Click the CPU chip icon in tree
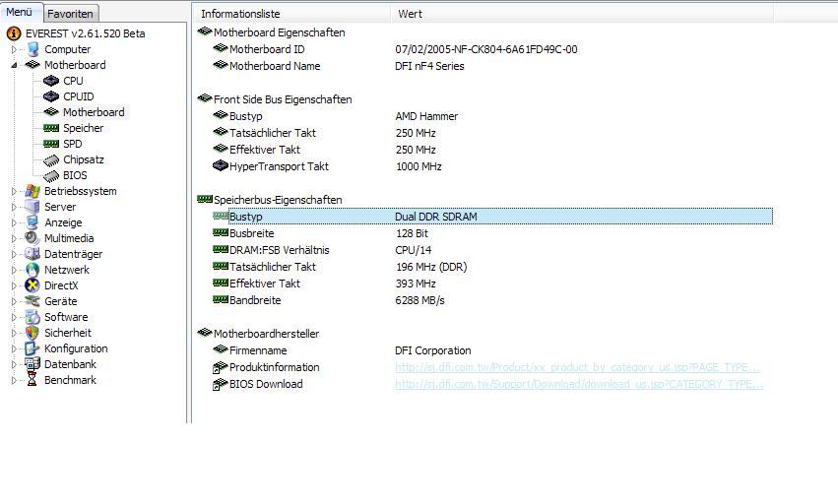The width and height of the screenshot is (838, 504). point(51,81)
